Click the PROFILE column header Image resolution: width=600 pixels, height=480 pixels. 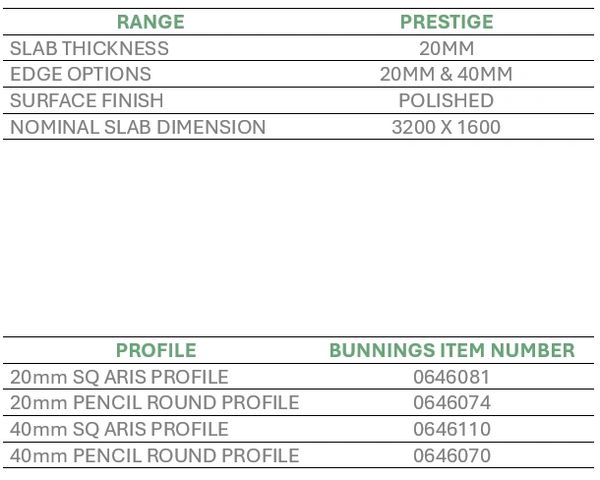(x=156, y=350)
